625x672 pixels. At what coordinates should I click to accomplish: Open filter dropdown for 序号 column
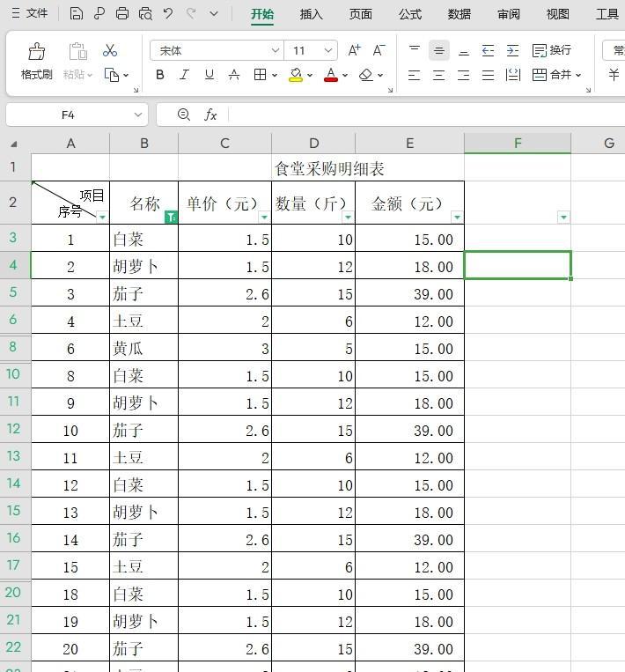tap(102, 217)
